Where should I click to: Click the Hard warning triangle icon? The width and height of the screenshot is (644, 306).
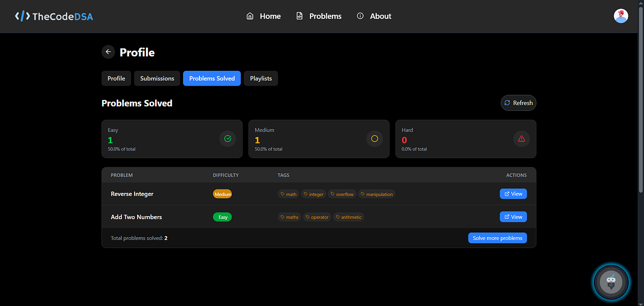click(521, 139)
